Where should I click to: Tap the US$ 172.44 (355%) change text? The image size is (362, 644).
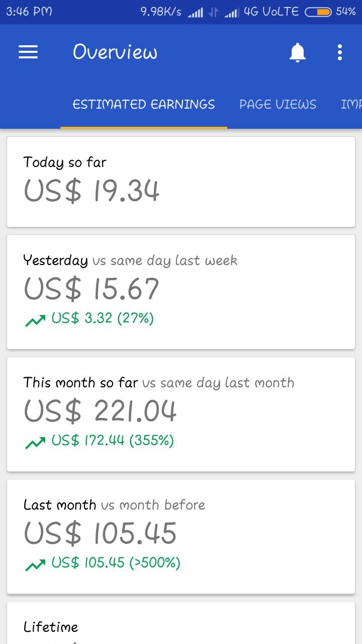point(113,441)
